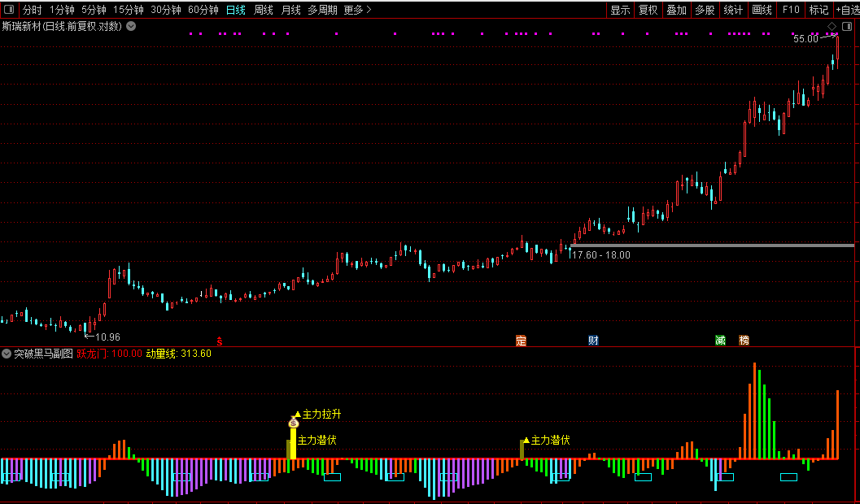Toggle the left side panel icon
Viewport: 860px width, 504px height.
pos(9,10)
